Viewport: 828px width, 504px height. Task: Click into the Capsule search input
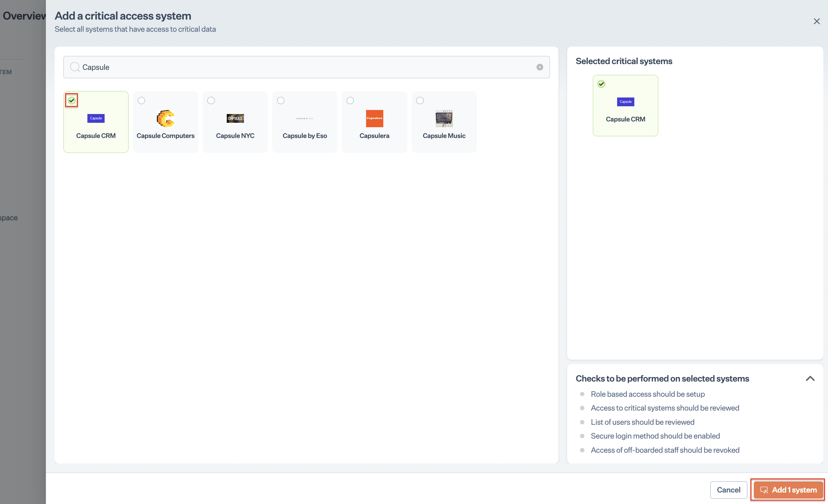click(304, 67)
